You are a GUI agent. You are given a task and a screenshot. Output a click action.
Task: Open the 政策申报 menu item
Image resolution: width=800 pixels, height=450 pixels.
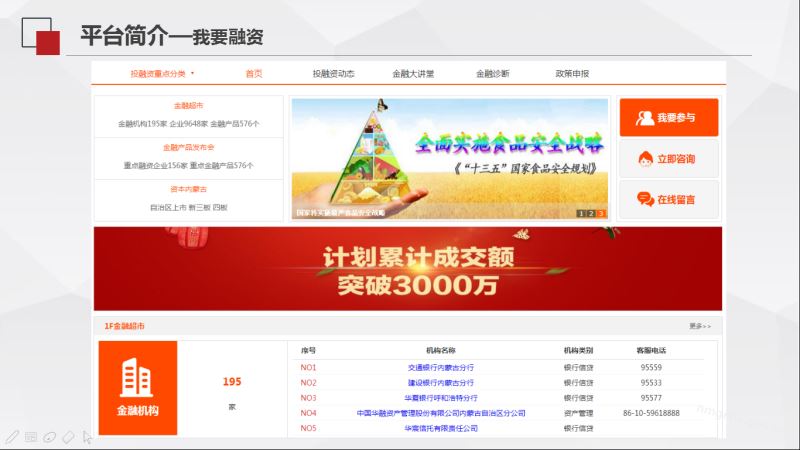pyautogui.click(x=572, y=73)
